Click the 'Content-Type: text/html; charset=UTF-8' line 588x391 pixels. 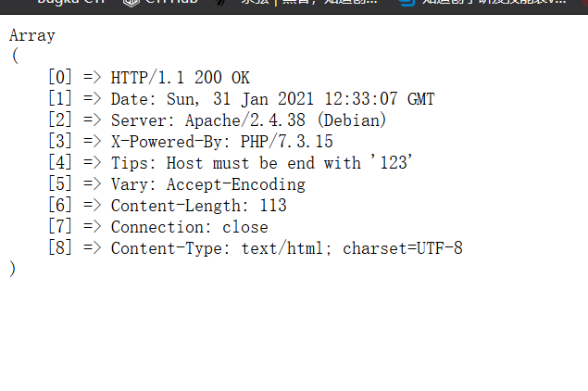(287, 248)
